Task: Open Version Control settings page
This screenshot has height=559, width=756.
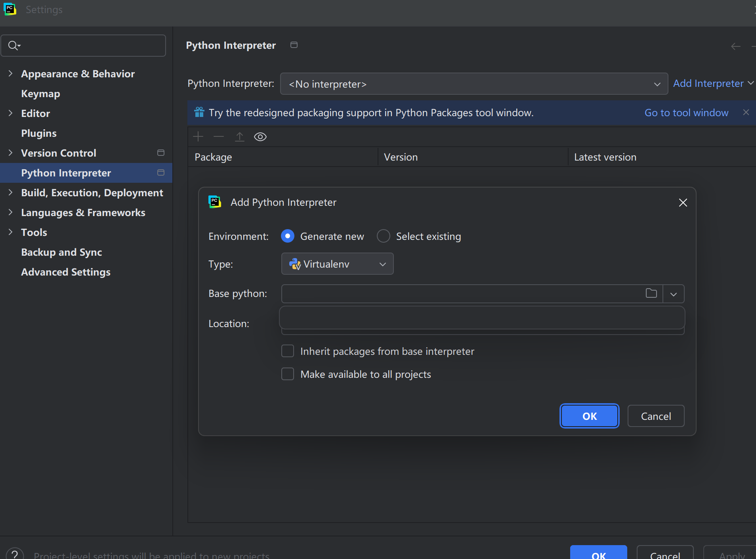Action: [59, 153]
